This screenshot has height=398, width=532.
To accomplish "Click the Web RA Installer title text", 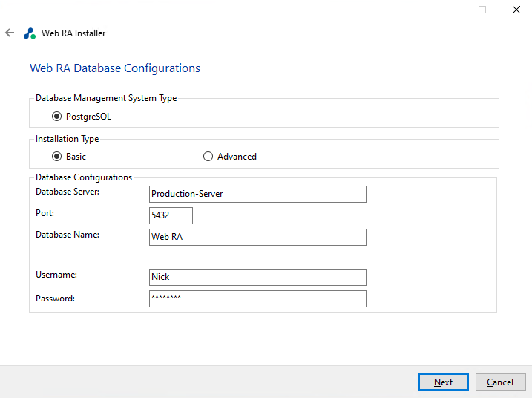I will pyautogui.click(x=73, y=33).
